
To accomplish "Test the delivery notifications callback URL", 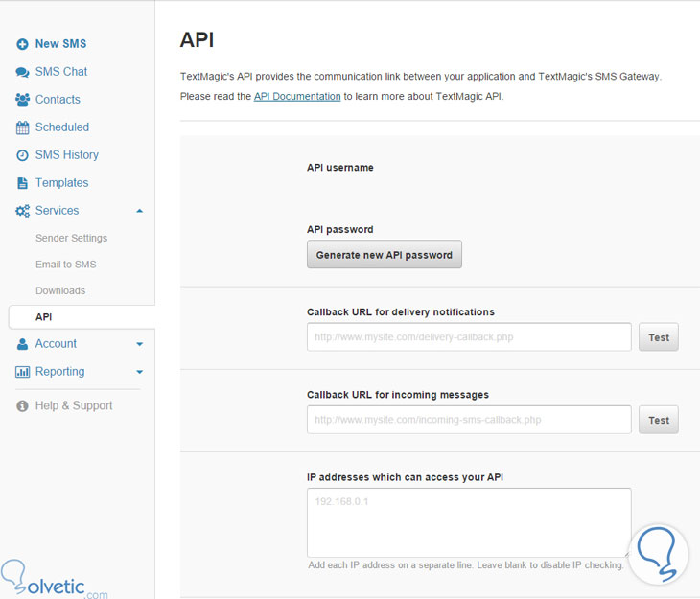I will [659, 337].
